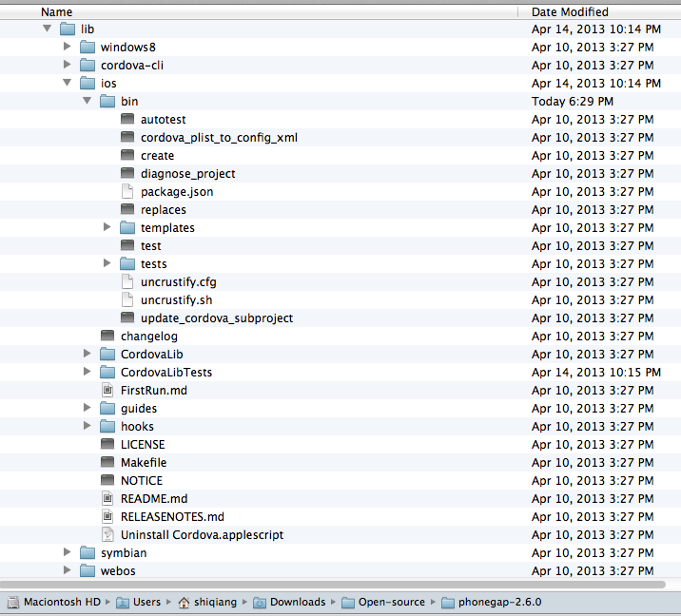681x616 pixels.
Task: Go to Users in the path bar
Action: coord(139,602)
